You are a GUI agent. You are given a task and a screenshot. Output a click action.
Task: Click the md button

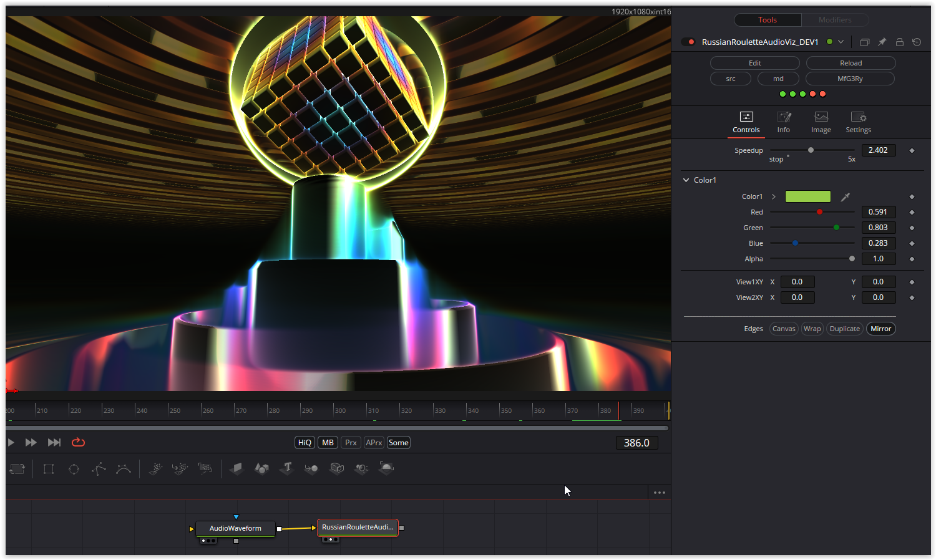(x=779, y=79)
